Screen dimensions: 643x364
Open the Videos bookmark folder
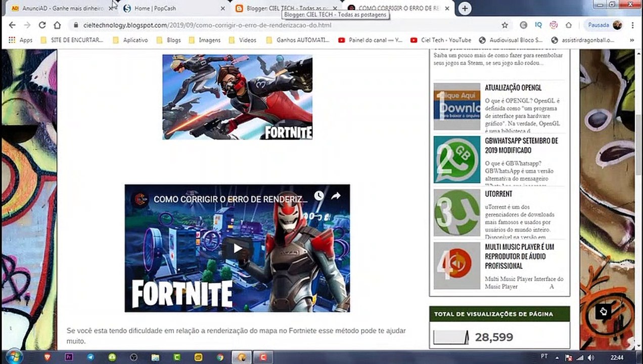tap(242, 40)
